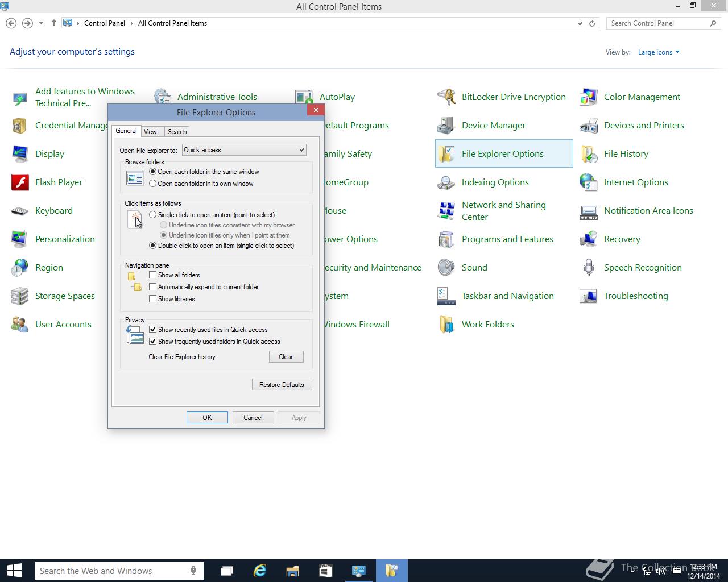Select the General tab
728x582 pixels.
click(126, 131)
